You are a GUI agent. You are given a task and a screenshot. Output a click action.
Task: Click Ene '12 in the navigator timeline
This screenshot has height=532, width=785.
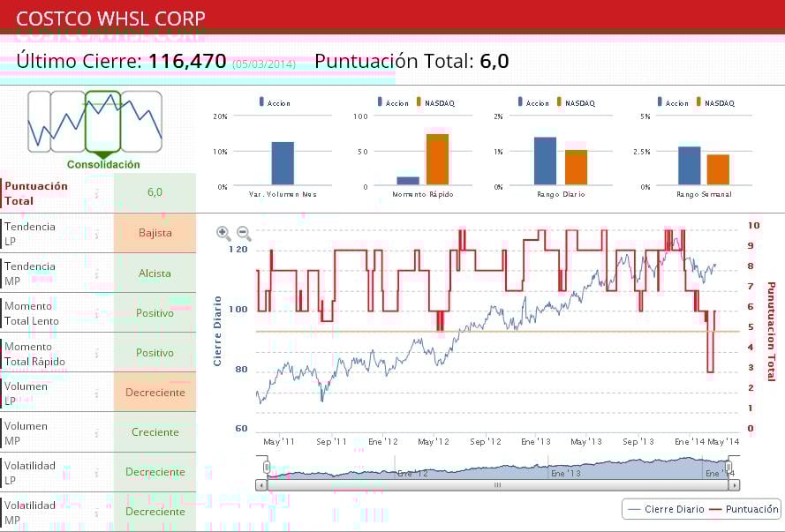click(x=413, y=473)
